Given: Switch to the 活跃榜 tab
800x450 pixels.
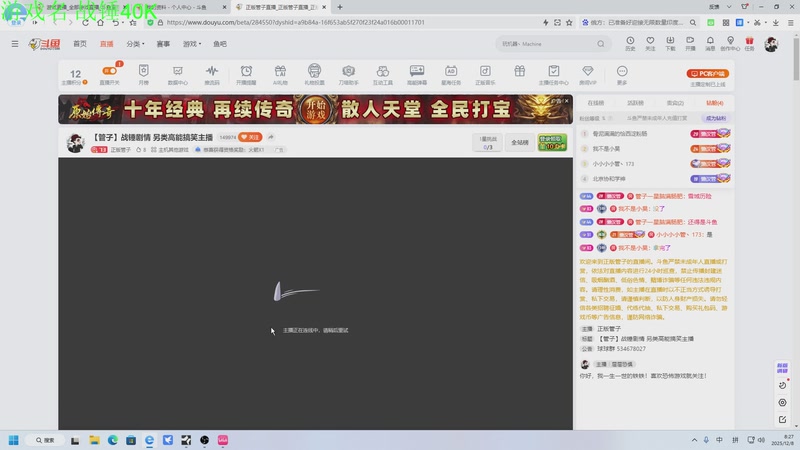Looking at the screenshot, I should coord(635,103).
